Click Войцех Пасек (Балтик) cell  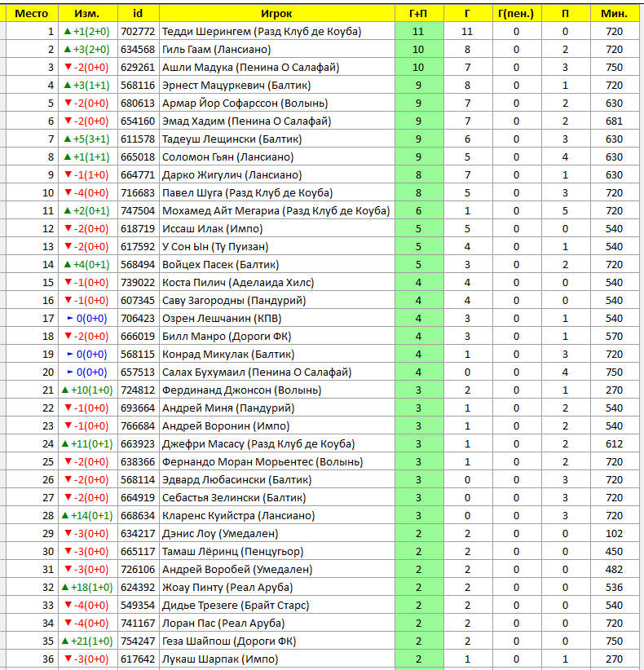[x=277, y=265]
